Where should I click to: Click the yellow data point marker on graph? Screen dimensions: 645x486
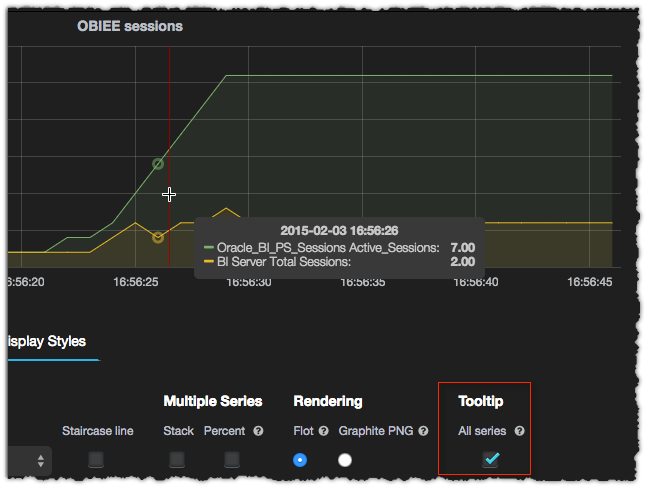coord(158,237)
